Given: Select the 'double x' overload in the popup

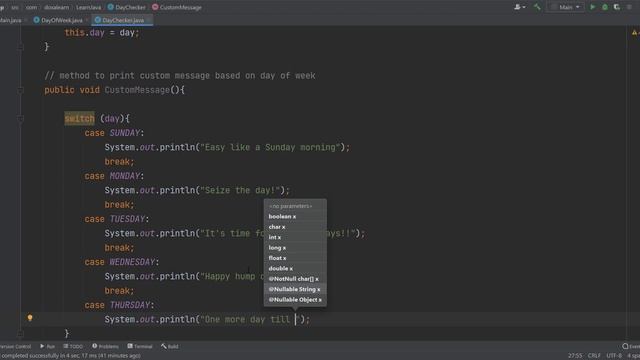Looking at the screenshot, I should (295, 269).
